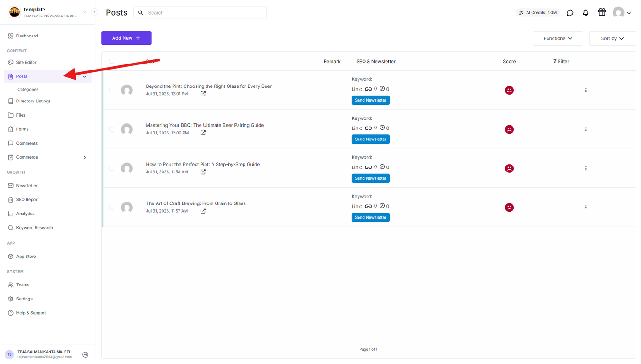Image resolution: width=641 pixels, height=364 pixels.
Task: Open the chat messages icon
Action: (570, 13)
